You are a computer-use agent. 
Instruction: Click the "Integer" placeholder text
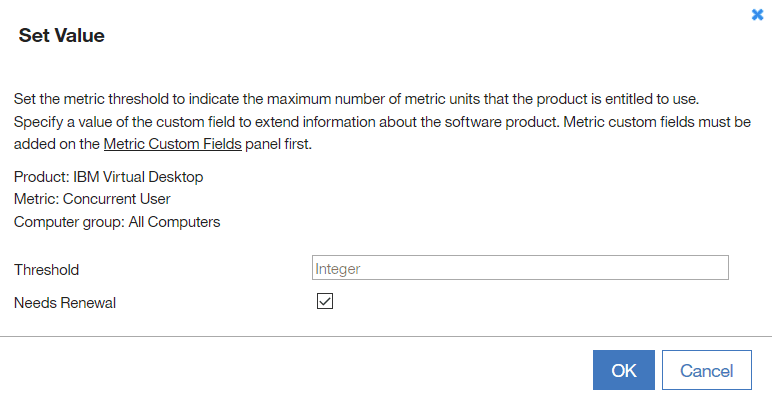[338, 268]
